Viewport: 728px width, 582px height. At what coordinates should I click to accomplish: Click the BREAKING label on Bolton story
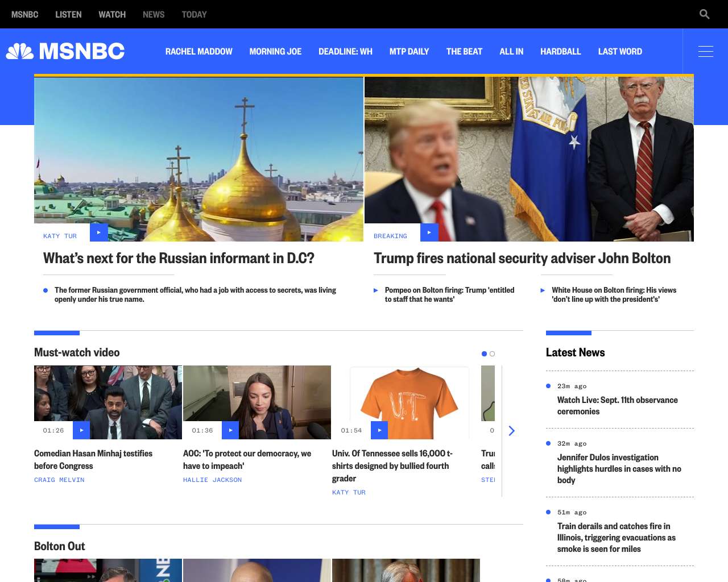click(x=390, y=236)
